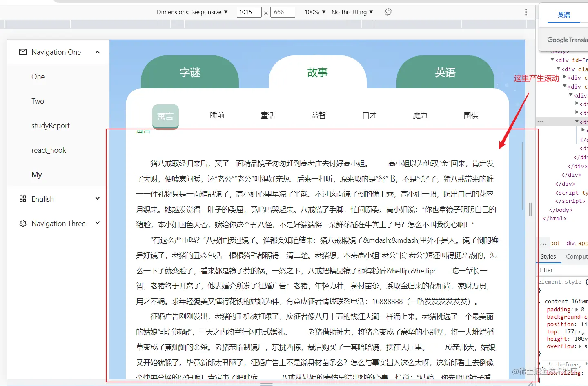Expand the Navigation Three submenu chevron
This screenshot has height=386, width=588.
(x=98, y=223)
